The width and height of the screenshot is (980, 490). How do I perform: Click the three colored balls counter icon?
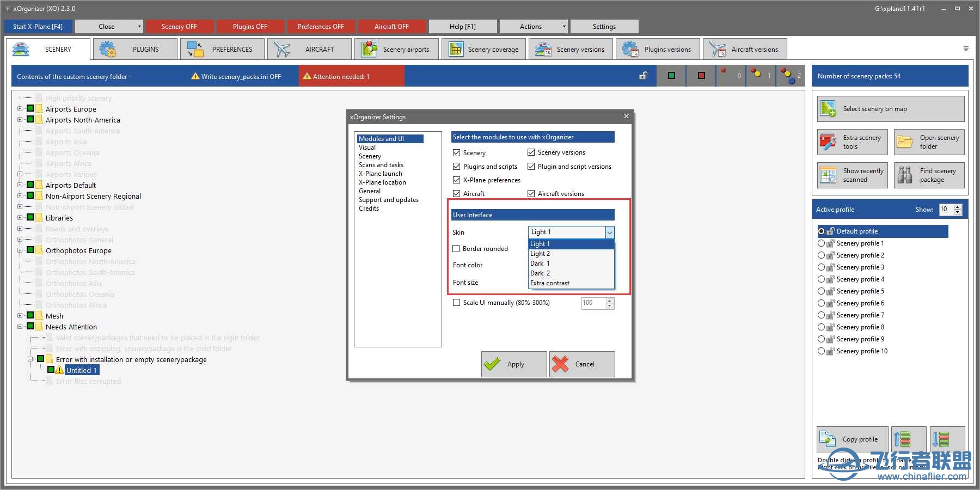788,76
